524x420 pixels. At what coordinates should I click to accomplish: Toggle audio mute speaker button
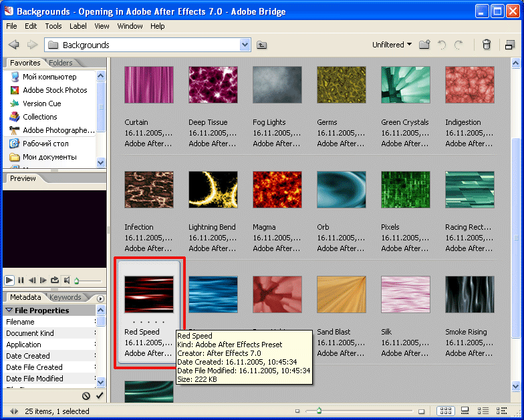point(66,280)
